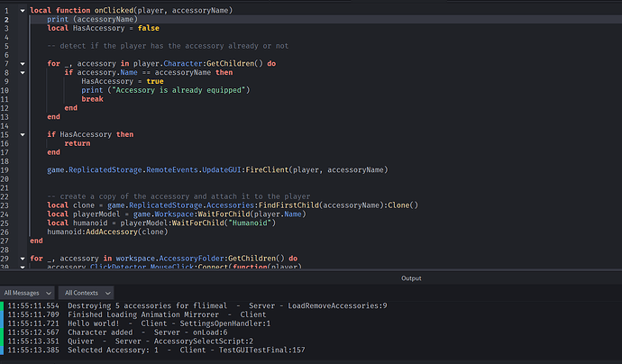Image resolution: width=622 pixels, height=364 pixels.
Task: Open the All Contexts filter dropdown
Action: click(86, 293)
